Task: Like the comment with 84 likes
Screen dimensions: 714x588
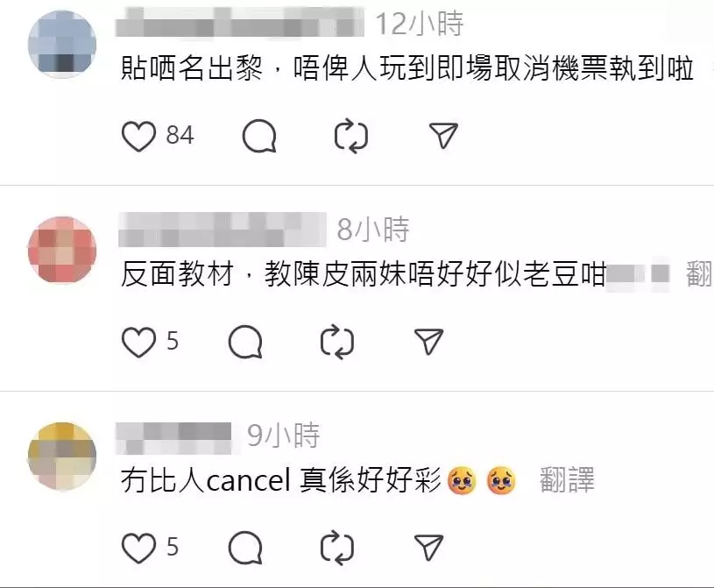Action: [x=138, y=136]
